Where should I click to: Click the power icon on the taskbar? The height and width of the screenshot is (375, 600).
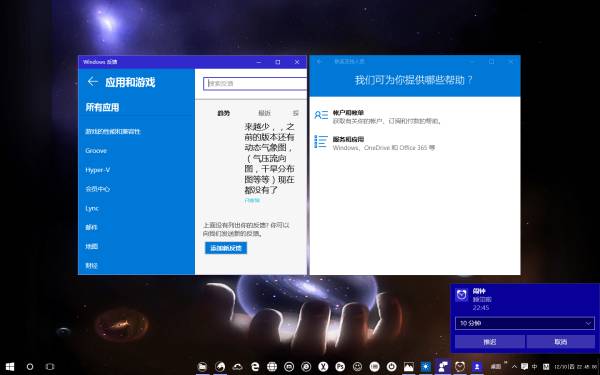tap(391, 367)
